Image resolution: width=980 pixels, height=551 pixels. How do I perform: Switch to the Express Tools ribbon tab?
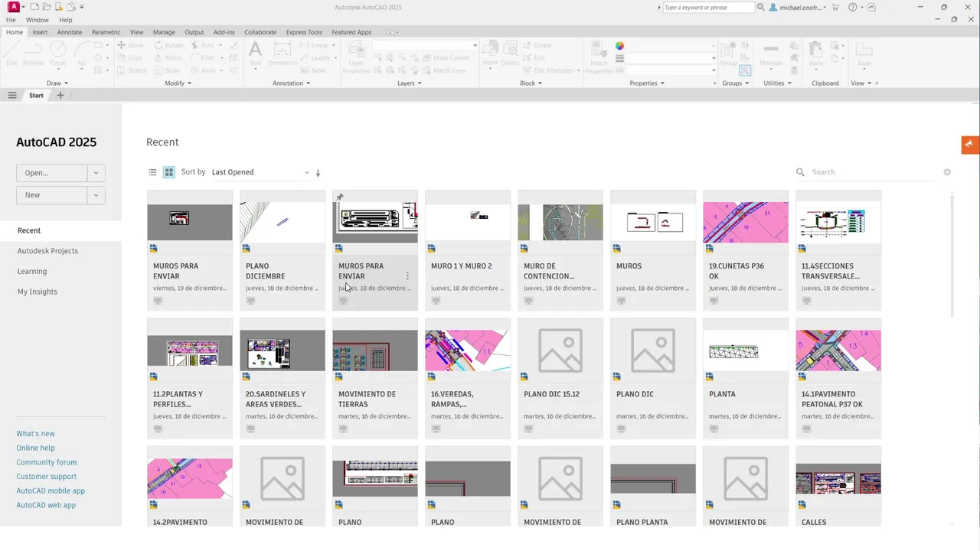coord(304,32)
